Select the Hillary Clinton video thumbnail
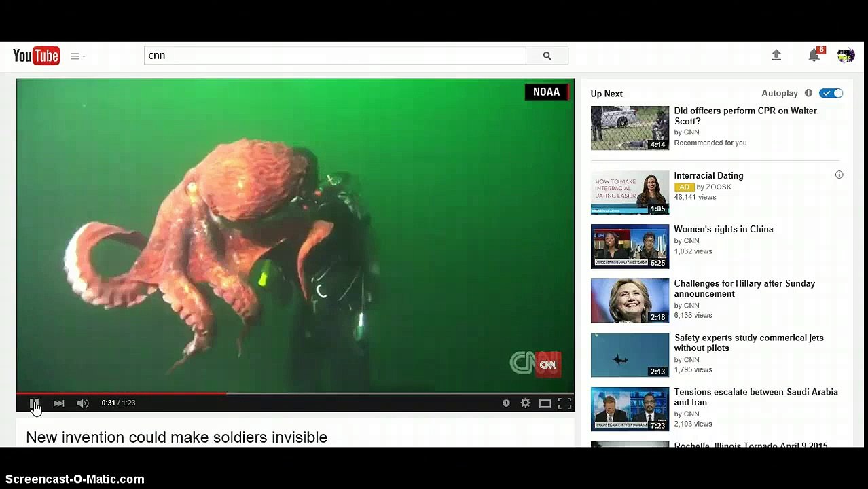 point(630,301)
